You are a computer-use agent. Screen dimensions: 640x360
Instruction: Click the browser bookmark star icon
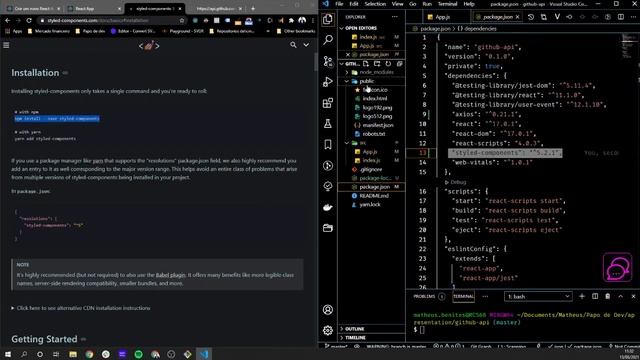click(x=182, y=20)
